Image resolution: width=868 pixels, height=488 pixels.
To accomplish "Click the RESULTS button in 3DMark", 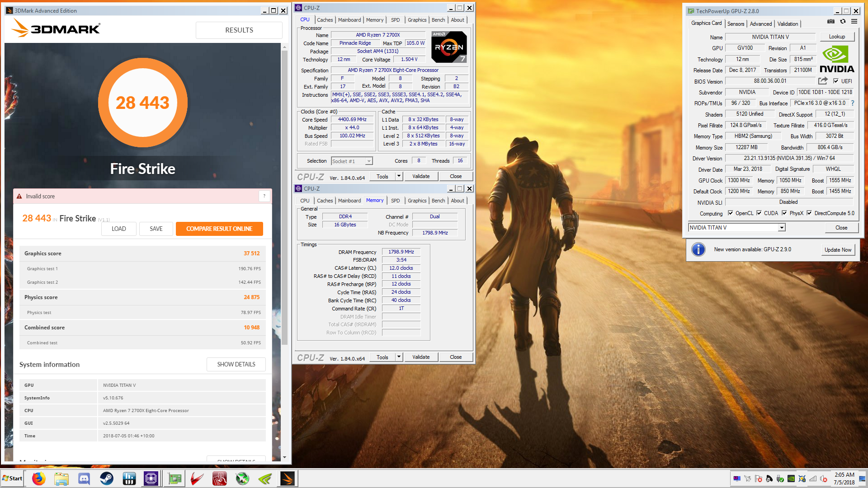I will click(239, 30).
